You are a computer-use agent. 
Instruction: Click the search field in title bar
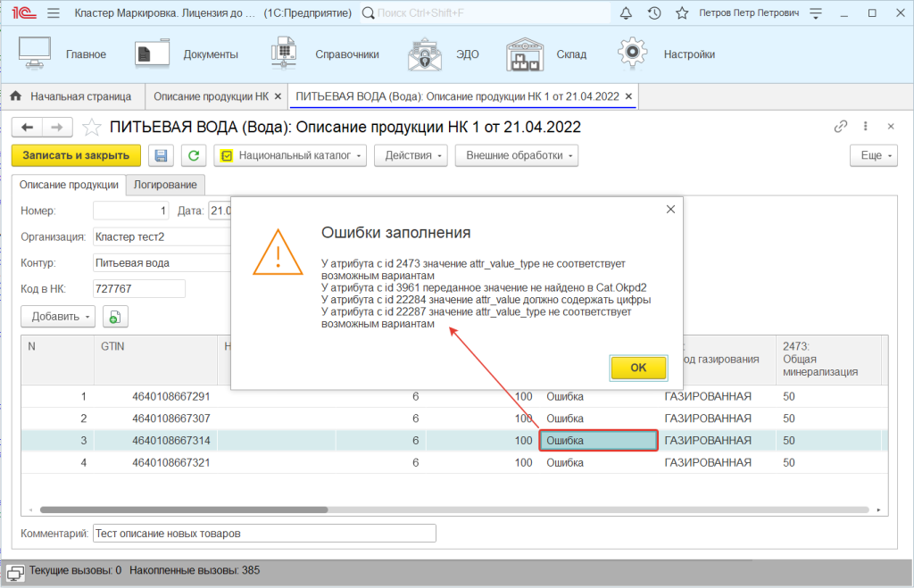coord(486,12)
